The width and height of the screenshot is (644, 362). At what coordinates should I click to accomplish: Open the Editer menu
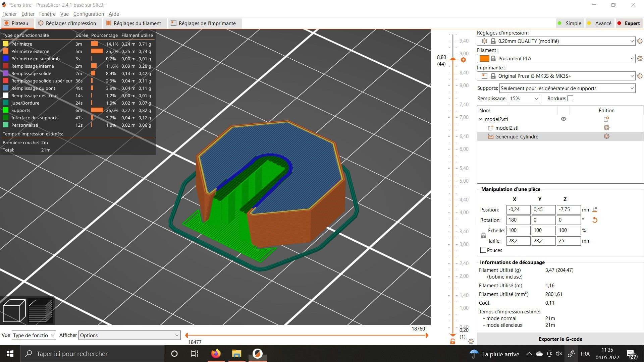(x=28, y=14)
